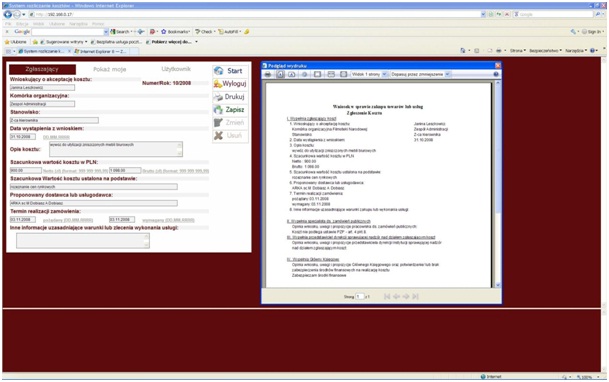The width and height of the screenshot is (609, 382).
Task: Open the Strona menu in the command bar
Action: pyautogui.click(x=518, y=51)
